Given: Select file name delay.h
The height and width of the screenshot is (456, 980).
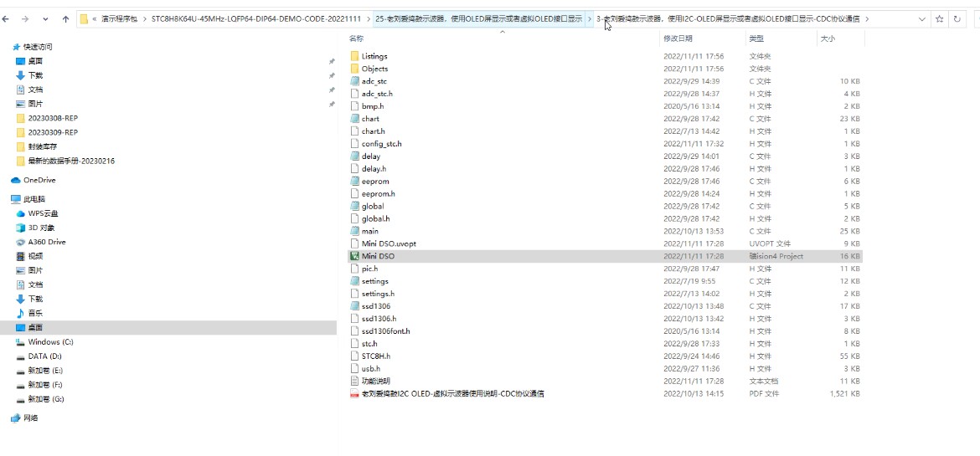Looking at the screenshot, I should tap(374, 169).
